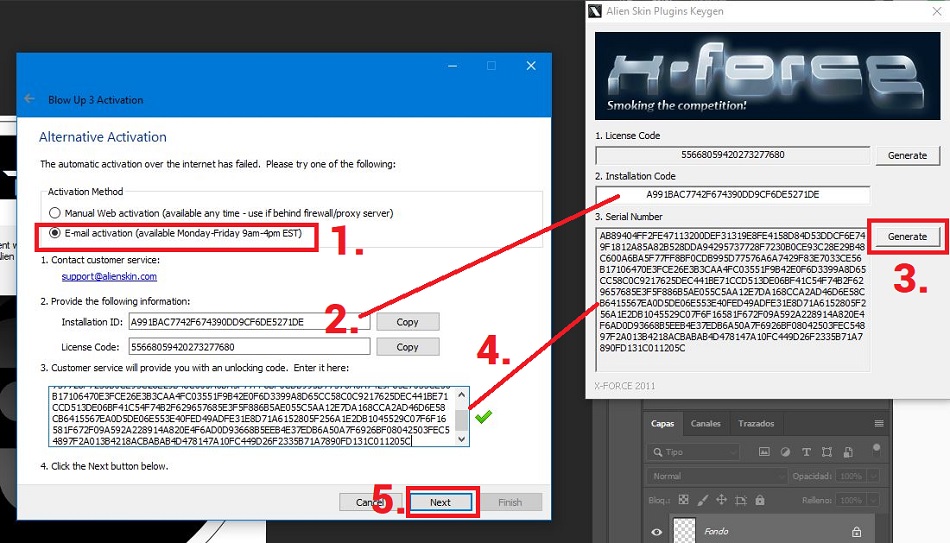This screenshot has height=543, width=950.
Task: Open the support@alienskin.com email link
Action: click(x=109, y=276)
